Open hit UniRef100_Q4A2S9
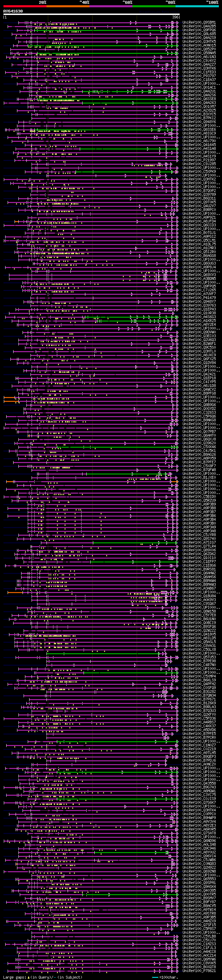Image resolution: width=222 pixels, height=980 pixels. pyautogui.click(x=199, y=38)
